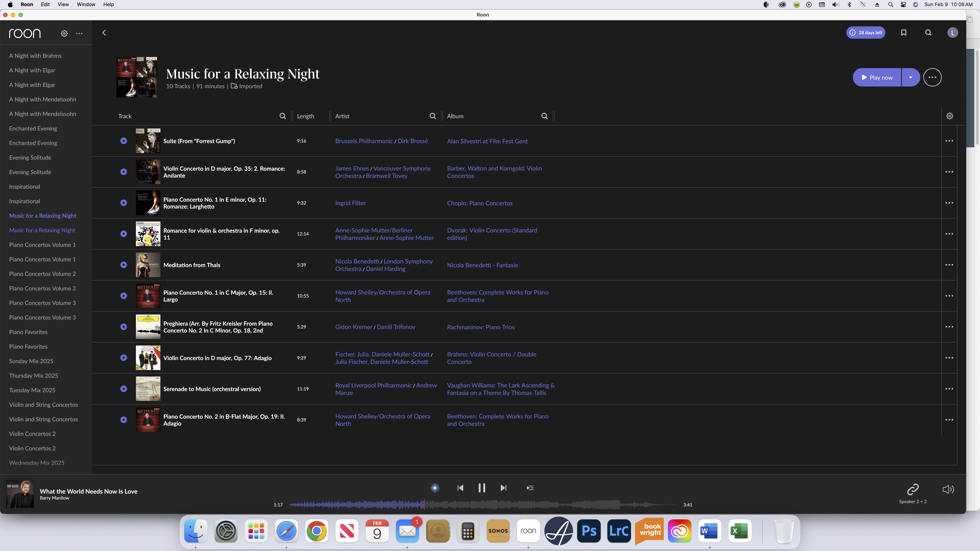Open Apple menu
Screen dimensions: 980x551
coord(10,5)
